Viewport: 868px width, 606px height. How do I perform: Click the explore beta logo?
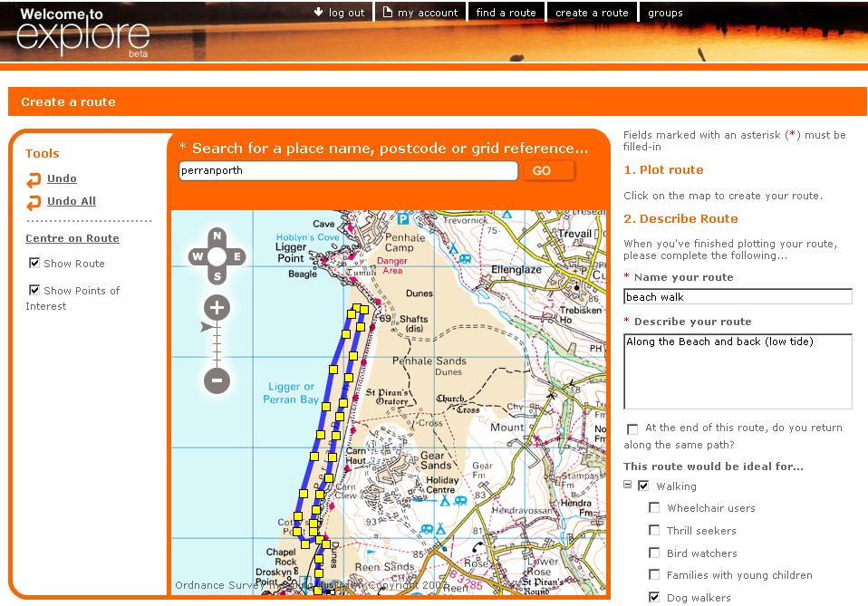83,32
